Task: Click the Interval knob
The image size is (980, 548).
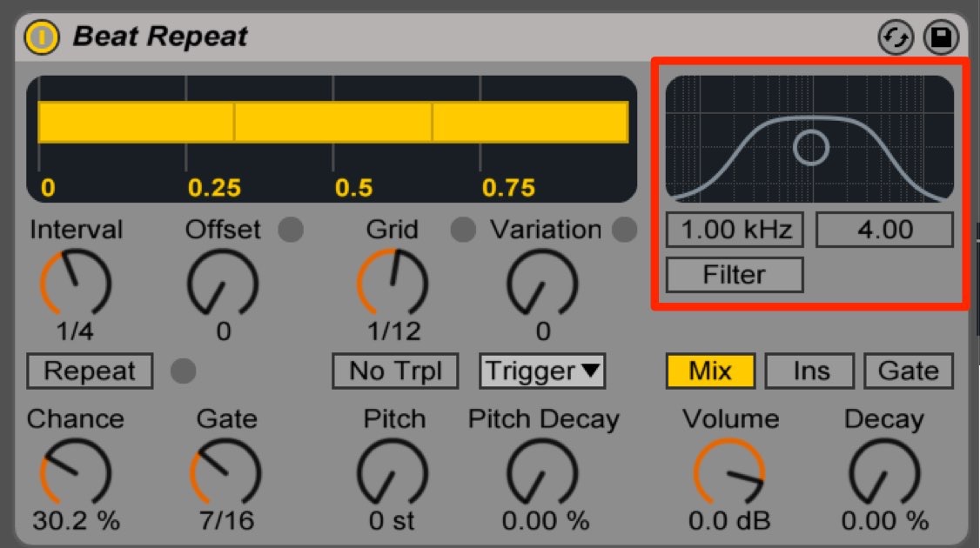Action: [76, 283]
